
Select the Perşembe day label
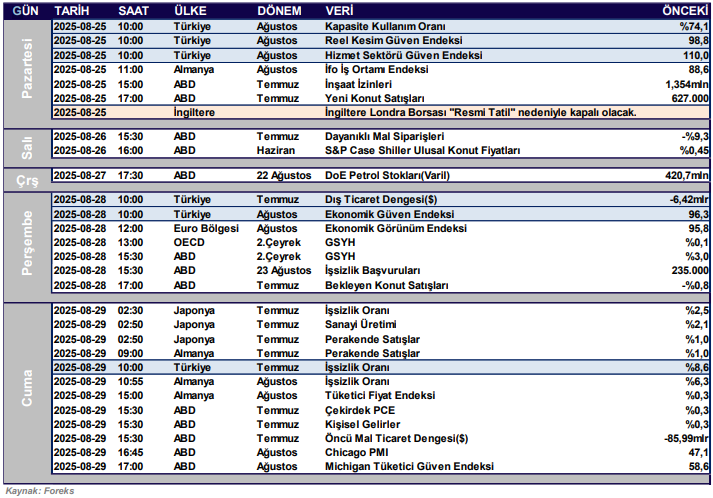pyautogui.click(x=27, y=243)
